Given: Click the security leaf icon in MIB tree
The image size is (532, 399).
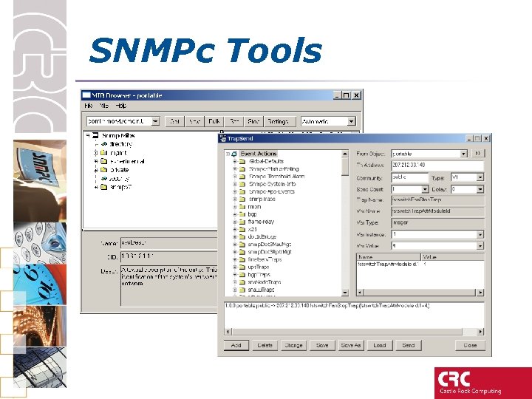Looking at the screenshot, I should 104,179.
